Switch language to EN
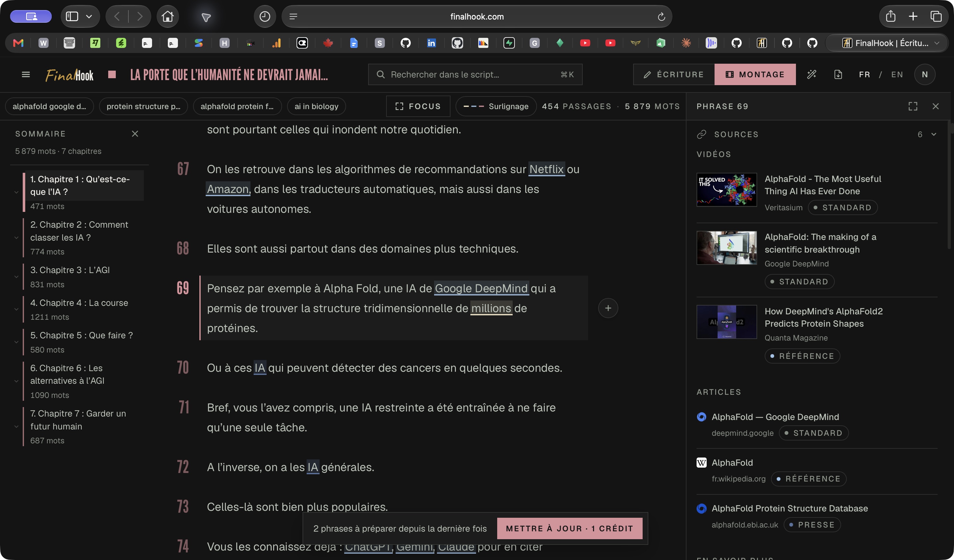 (897, 74)
